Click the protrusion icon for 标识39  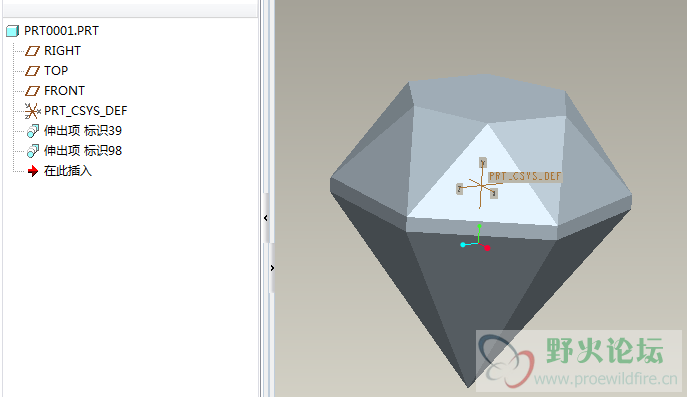(x=33, y=131)
